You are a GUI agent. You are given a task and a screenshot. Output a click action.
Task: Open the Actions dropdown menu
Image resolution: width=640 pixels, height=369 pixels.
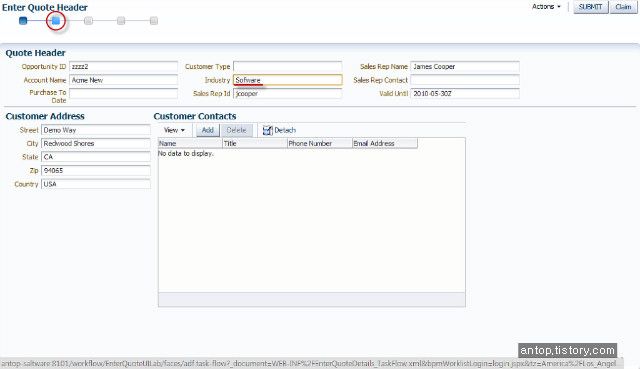(x=546, y=7)
